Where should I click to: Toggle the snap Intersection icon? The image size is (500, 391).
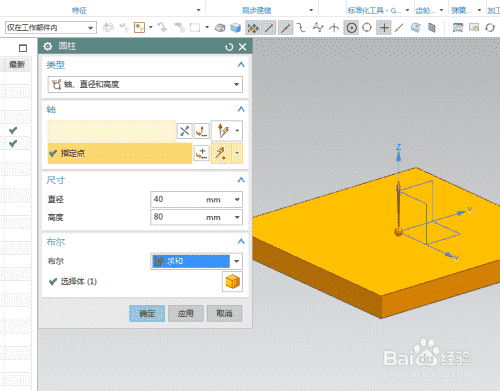(334, 28)
